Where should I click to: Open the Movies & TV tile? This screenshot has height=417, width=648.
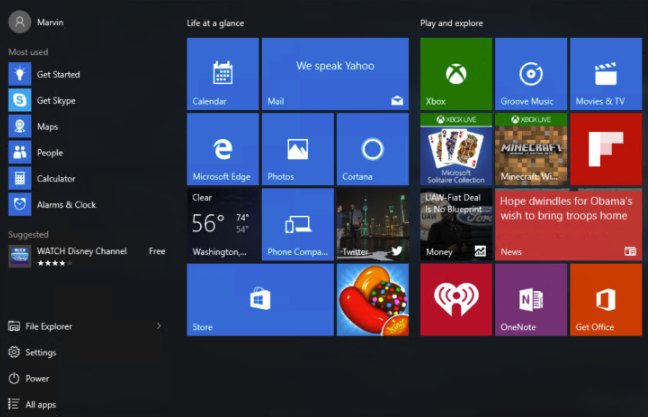click(x=606, y=74)
